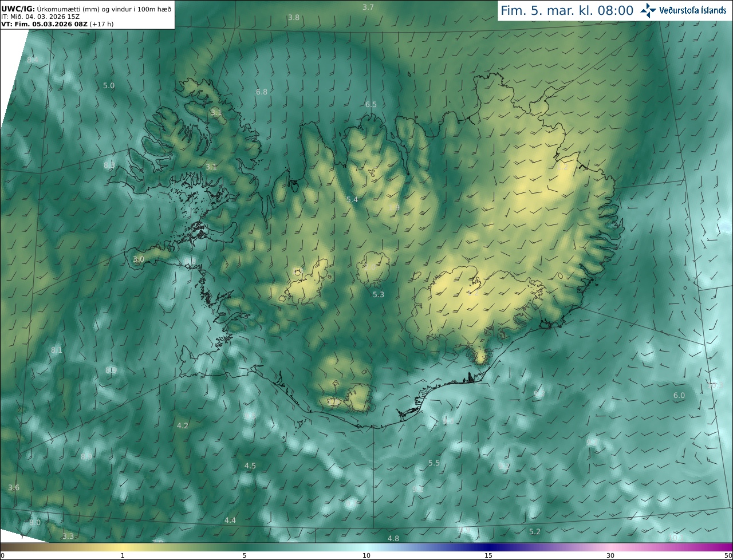
Task: Click the 6.5 value label on the map
Action: 371,104
